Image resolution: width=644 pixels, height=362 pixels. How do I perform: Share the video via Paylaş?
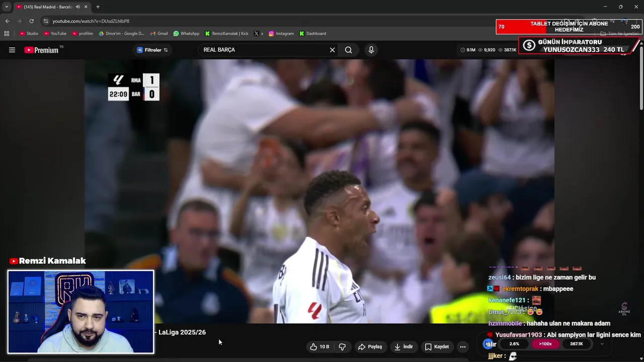pyautogui.click(x=370, y=346)
